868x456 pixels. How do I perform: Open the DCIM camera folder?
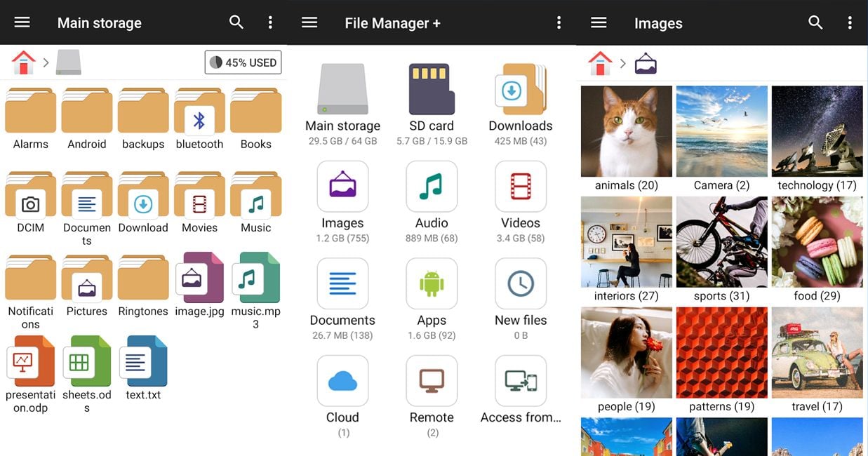pyautogui.click(x=31, y=202)
